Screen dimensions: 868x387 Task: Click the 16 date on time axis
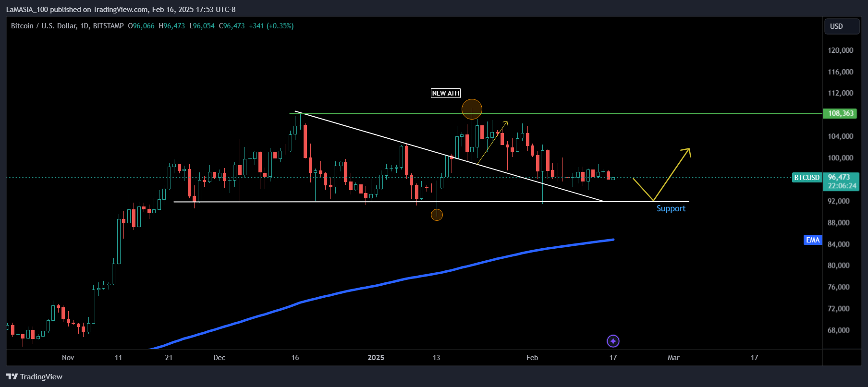(295, 358)
